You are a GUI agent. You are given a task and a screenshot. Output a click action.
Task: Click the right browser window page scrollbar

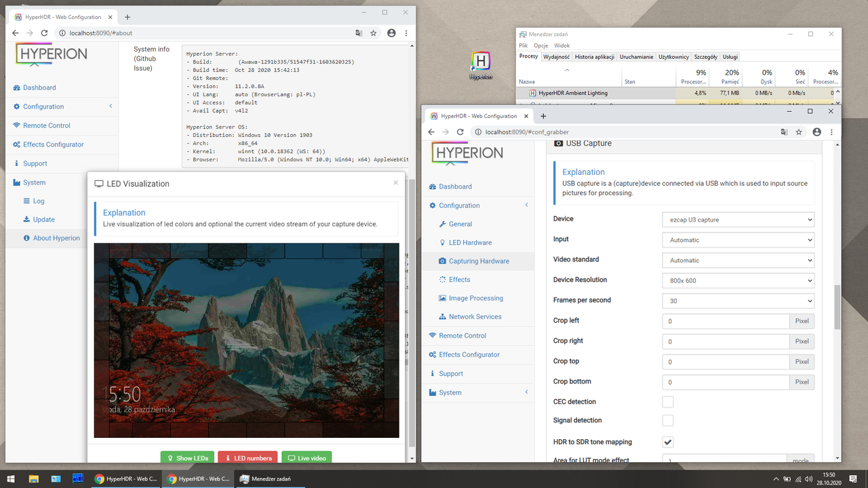coord(837,306)
